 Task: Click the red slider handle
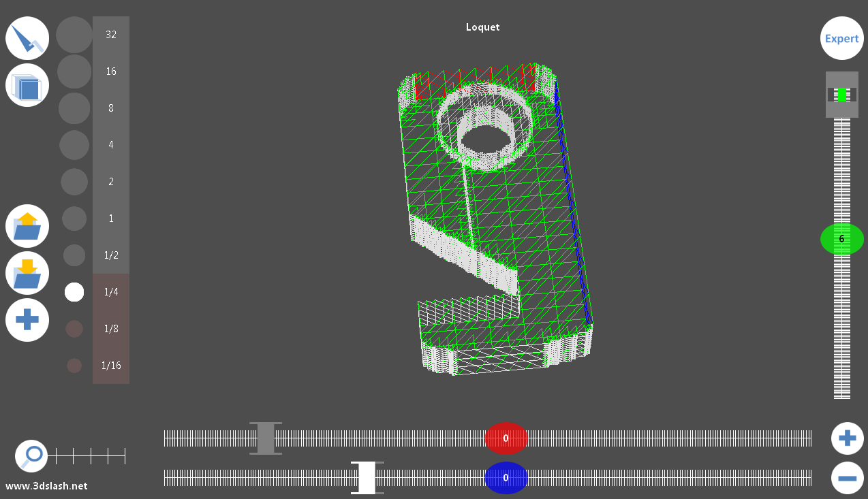506,438
